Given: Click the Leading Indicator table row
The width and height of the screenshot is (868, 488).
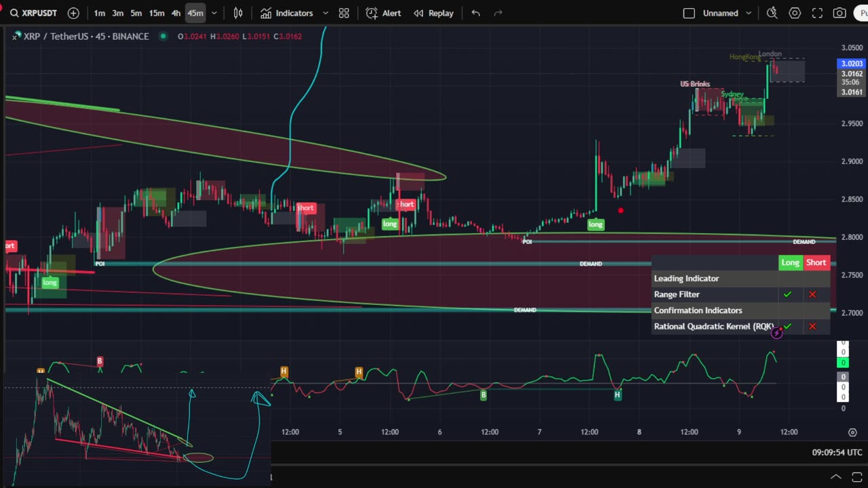Looking at the screenshot, I should pos(741,279).
